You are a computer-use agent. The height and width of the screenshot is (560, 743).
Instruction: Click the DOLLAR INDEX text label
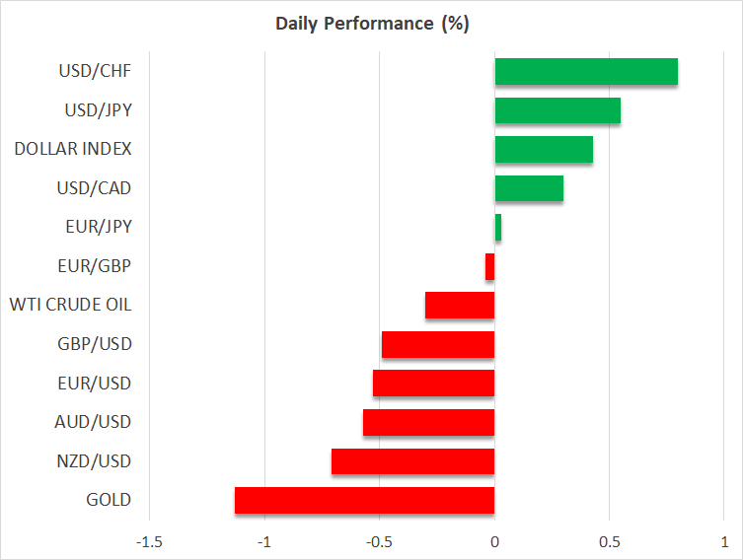pyautogui.click(x=73, y=149)
